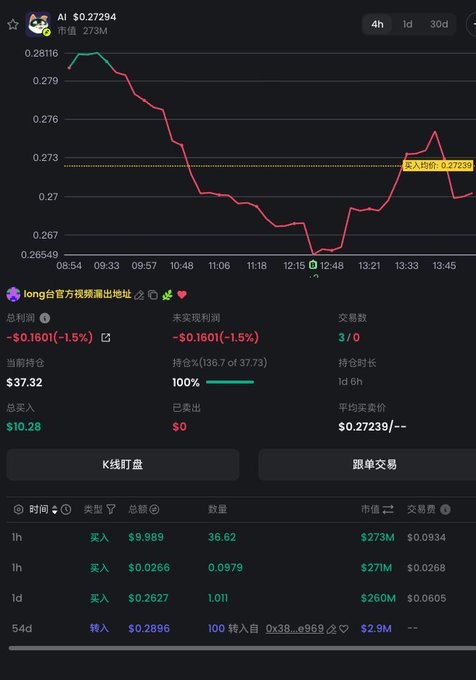
Task: Click the 3/0 trade count value
Action: click(x=349, y=337)
